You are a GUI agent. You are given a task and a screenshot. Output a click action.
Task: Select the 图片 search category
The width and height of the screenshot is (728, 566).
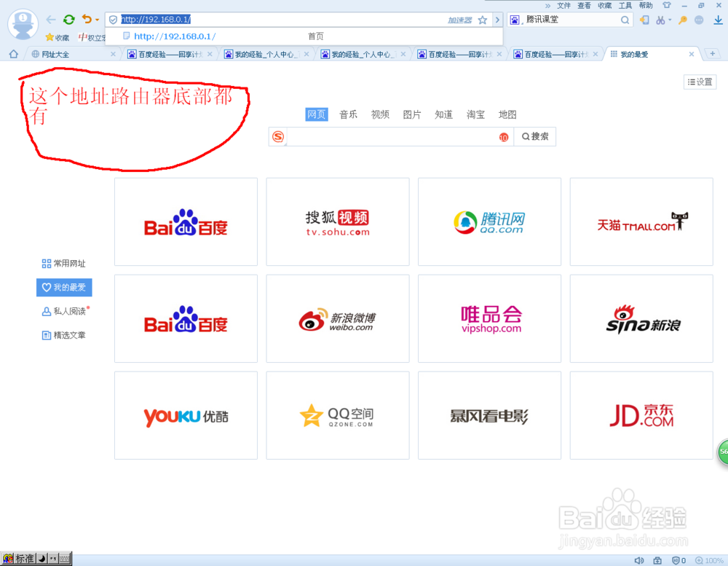point(412,114)
